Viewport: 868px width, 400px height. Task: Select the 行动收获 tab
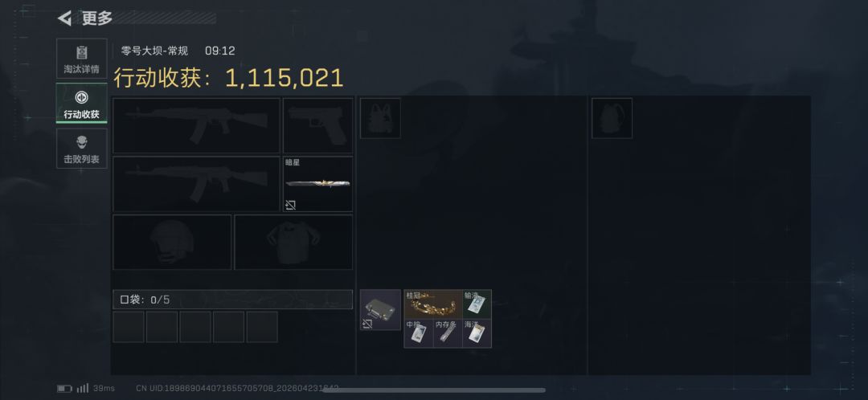click(82, 104)
